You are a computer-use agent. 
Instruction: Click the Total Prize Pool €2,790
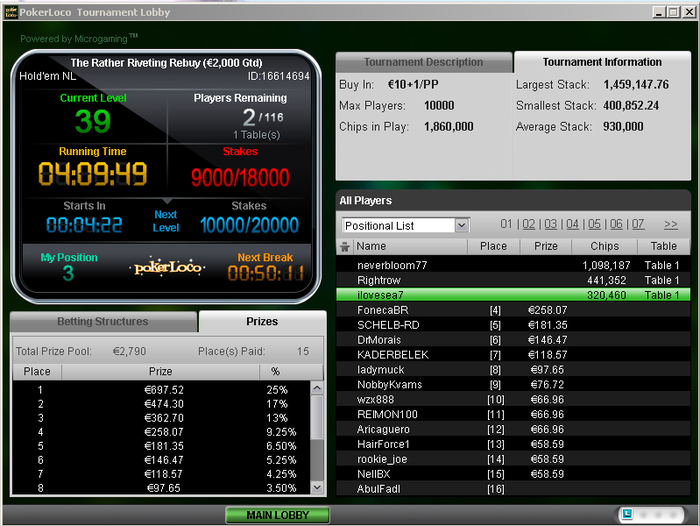(x=129, y=351)
